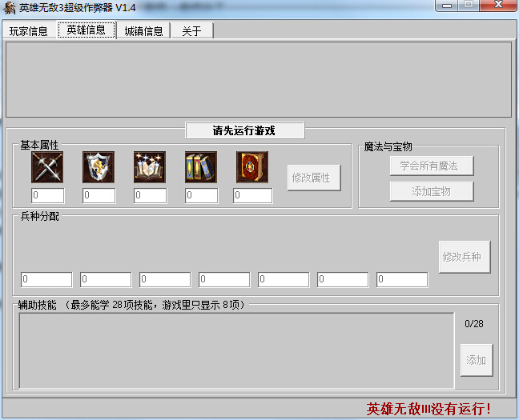The height and width of the screenshot is (420, 519).
Task: Click the 0/28 skill counter text
Action: coord(474,323)
